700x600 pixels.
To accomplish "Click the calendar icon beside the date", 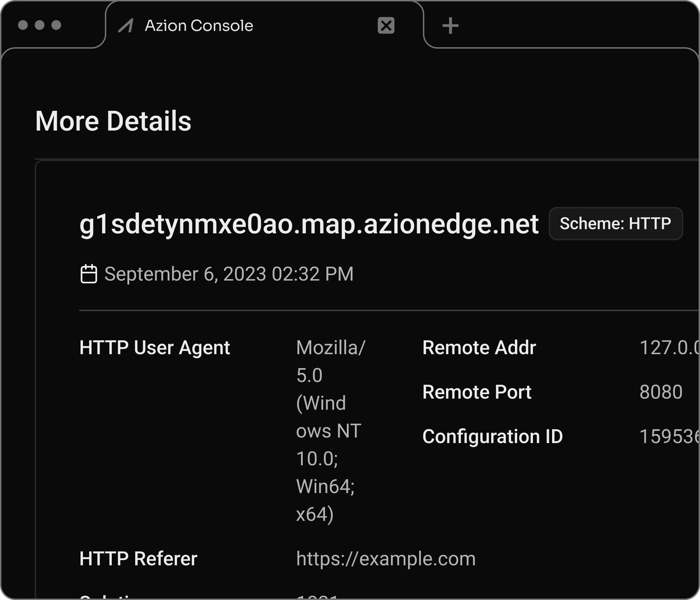I will [89, 274].
